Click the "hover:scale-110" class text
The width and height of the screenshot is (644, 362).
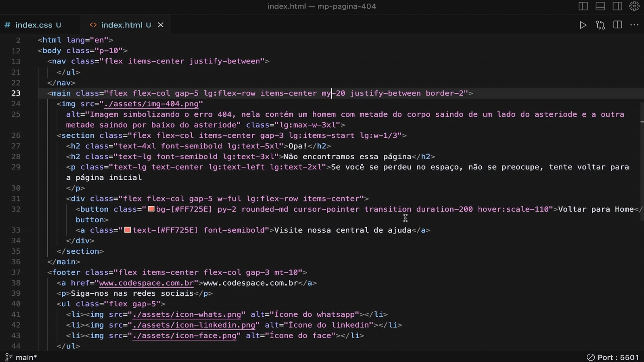click(x=513, y=209)
